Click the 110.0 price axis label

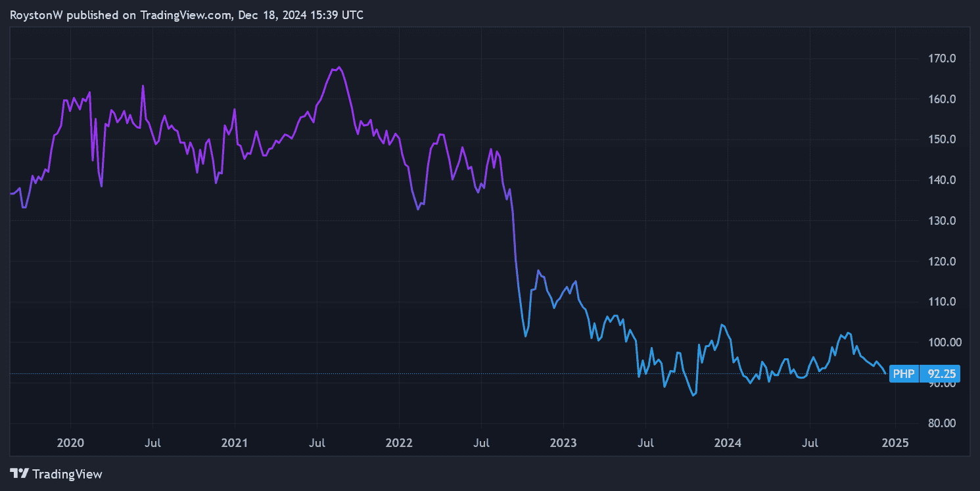941,302
